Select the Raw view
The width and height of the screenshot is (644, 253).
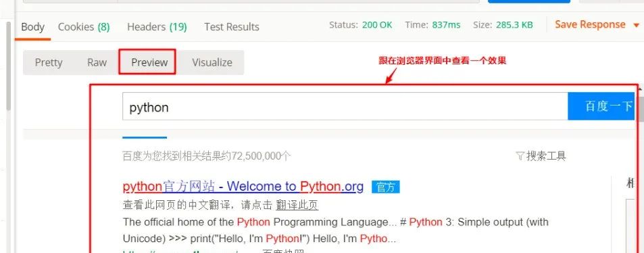point(97,62)
